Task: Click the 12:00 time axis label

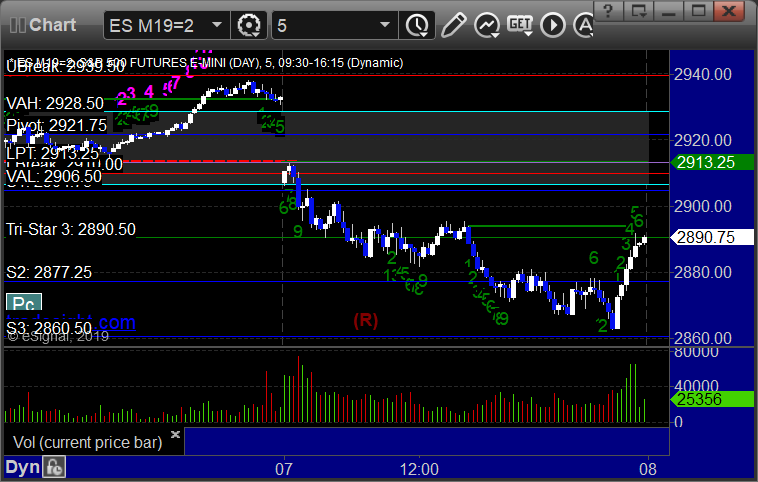Action: click(x=419, y=469)
